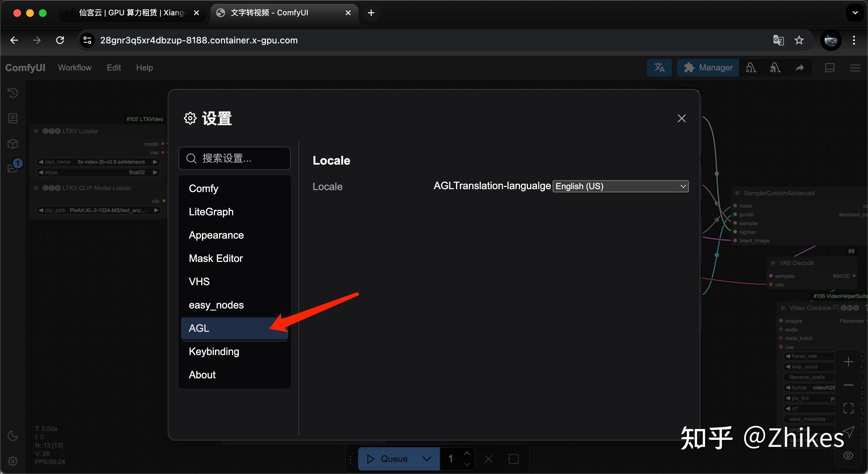Click the zoom in plus canvas control

point(849,362)
